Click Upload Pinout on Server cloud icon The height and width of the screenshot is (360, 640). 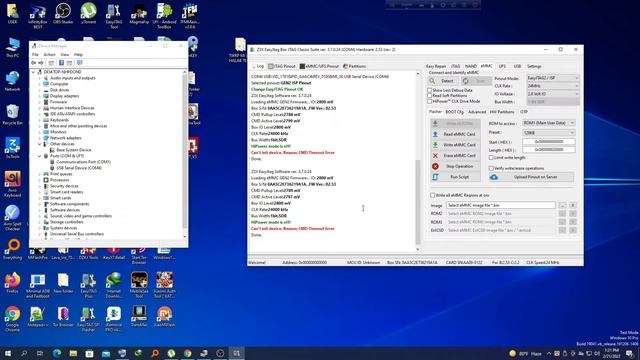click(x=494, y=177)
